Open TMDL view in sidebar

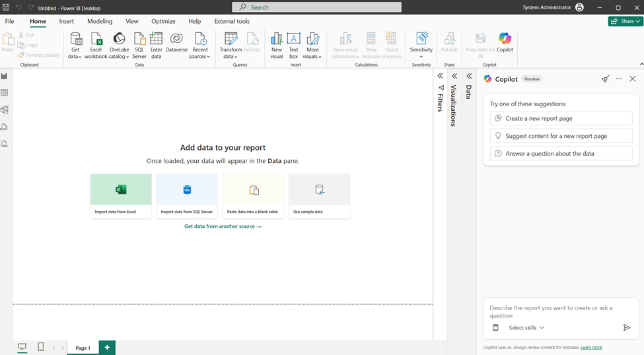click(5, 144)
